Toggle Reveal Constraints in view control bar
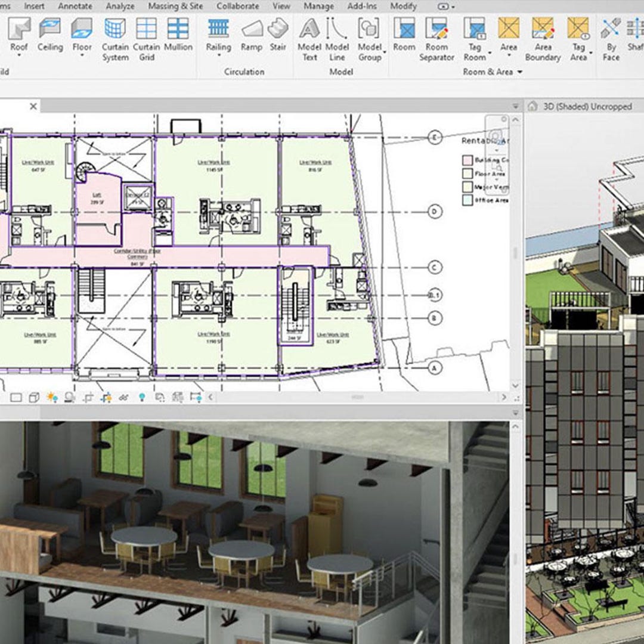The image size is (644, 644). coord(196,397)
